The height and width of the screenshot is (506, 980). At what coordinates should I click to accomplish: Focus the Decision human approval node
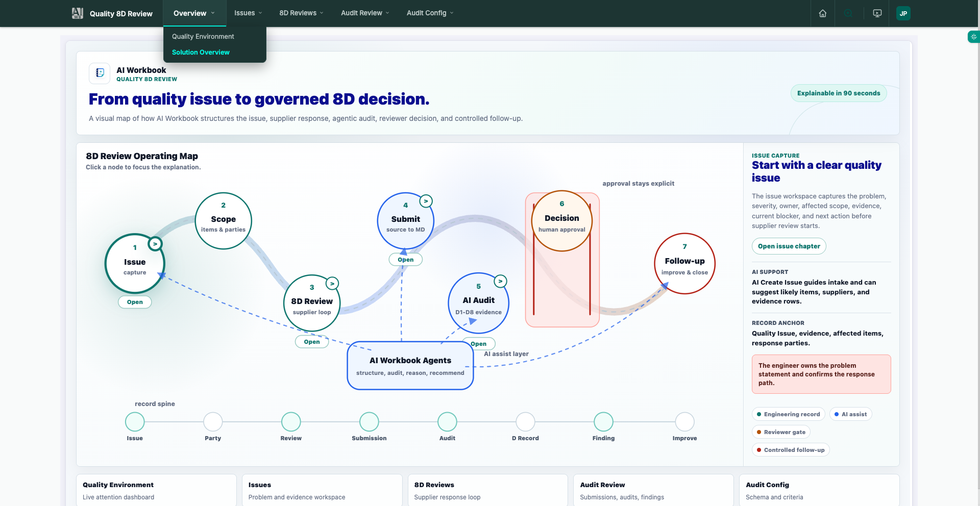coord(562,221)
